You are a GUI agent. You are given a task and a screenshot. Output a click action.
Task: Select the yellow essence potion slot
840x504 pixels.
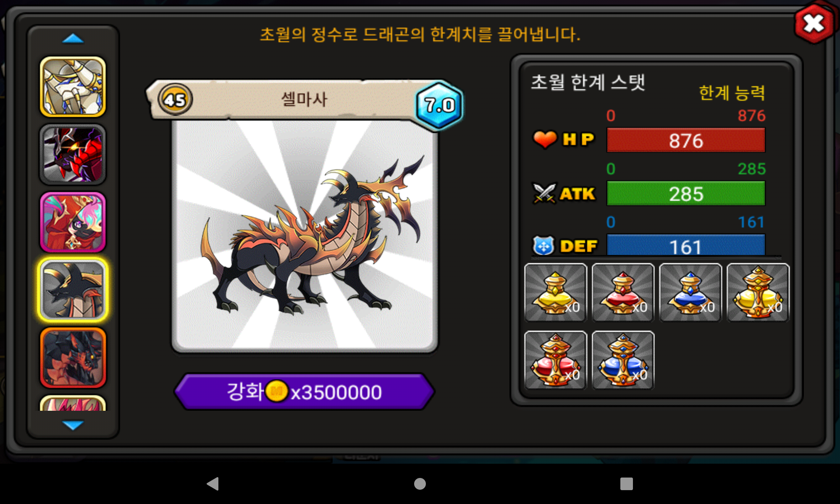[x=556, y=293]
